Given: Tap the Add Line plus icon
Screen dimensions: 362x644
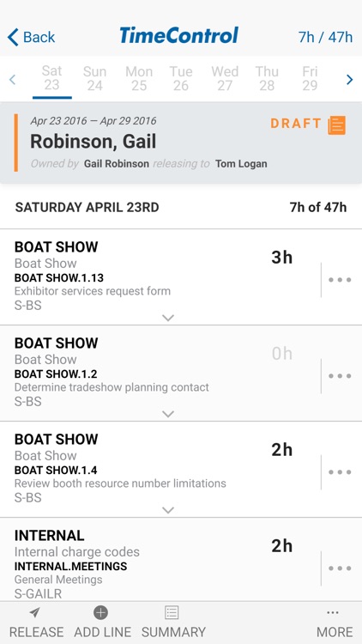Looking at the screenshot, I should click(100, 613).
